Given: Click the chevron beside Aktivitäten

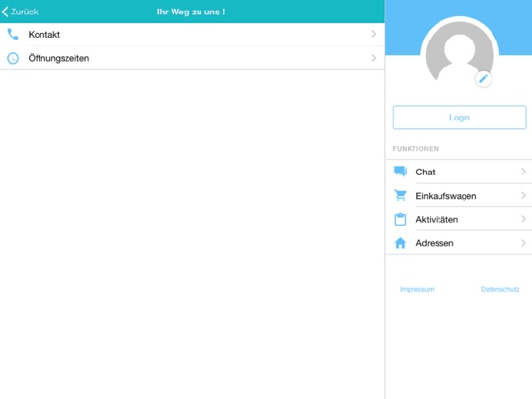Looking at the screenshot, I should 523,219.
